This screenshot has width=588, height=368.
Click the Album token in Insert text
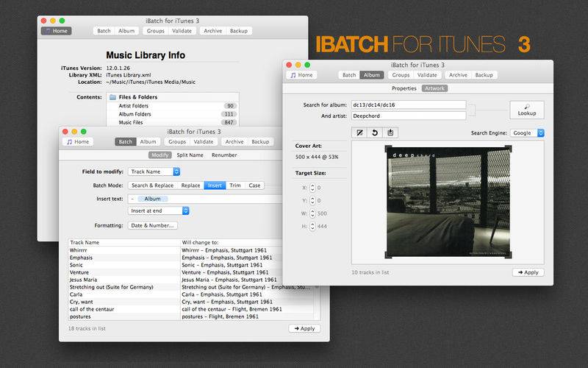153,199
